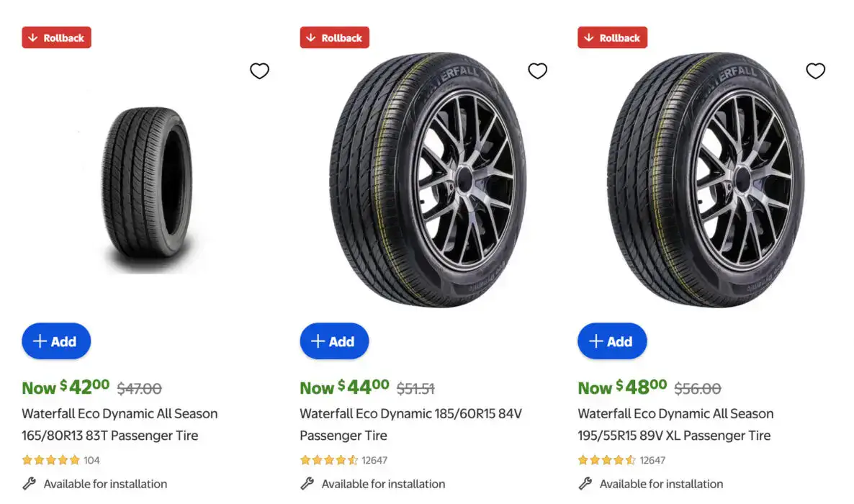Click the Rollback badge on the 185/60R15 tire

[x=334, y=37]
